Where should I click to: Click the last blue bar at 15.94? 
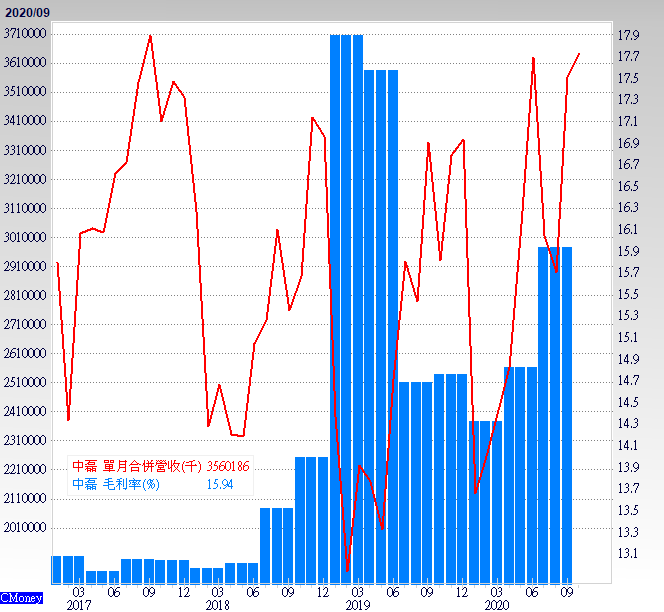pos(567,415)
